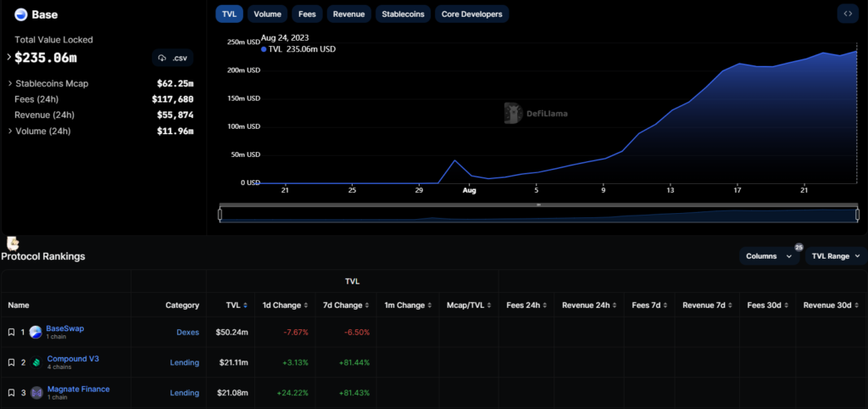The width and height of the screenshot is (868, 409).
Task: Toggle the Volume chart series
Action: [267, 14]
